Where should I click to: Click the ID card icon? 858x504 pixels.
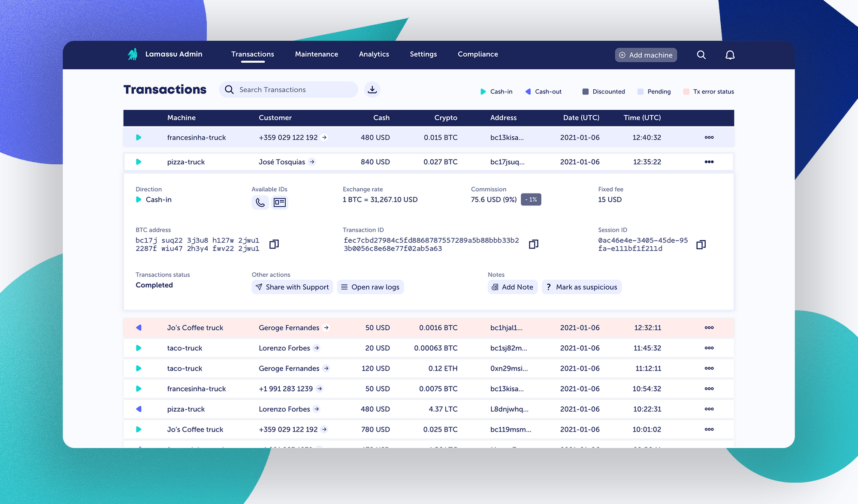click(280, 202)
